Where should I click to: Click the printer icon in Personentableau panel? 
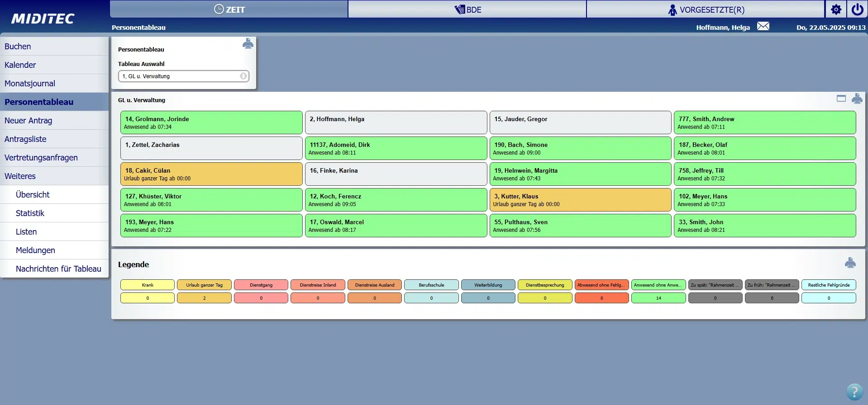tap(248, 44)
